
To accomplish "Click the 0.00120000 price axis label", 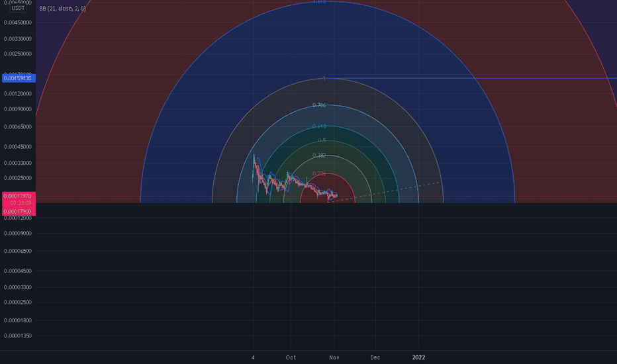I will coord(18,94).
